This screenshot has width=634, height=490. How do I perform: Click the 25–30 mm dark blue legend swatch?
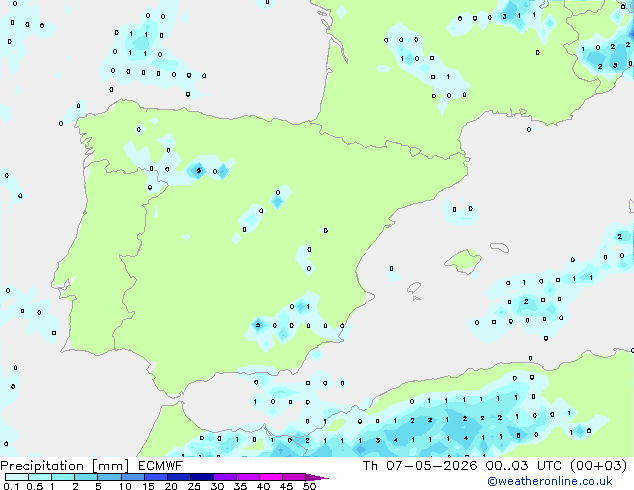(x=201, y=477)
